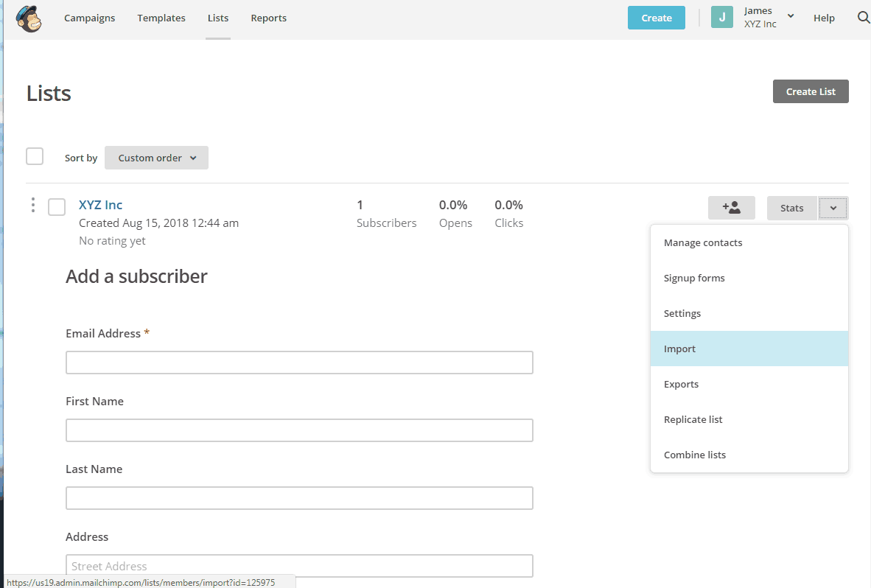Open the Help link

[x=825, y=18]
